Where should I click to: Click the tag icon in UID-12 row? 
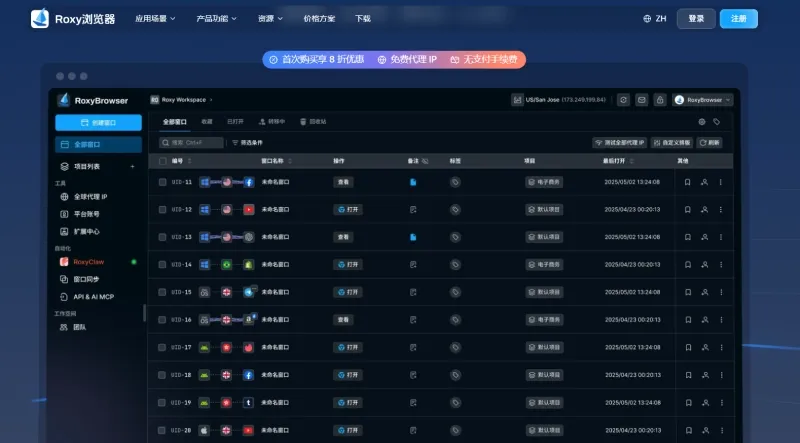point(455,209)
